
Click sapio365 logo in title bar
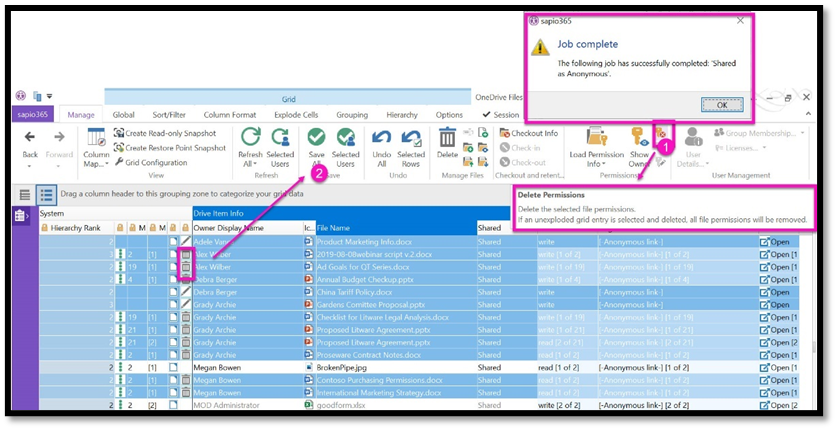[x=21, y=96]
